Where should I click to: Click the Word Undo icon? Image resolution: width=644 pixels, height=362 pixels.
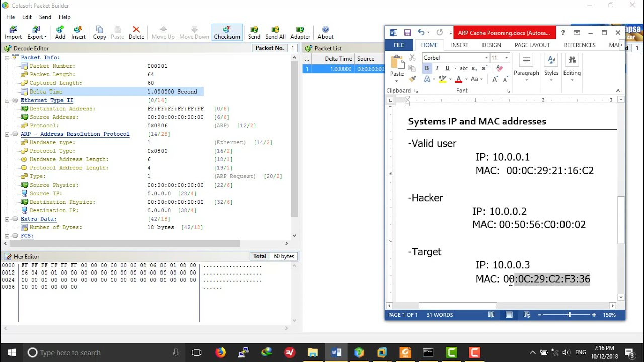pyautogui.click(x=421, y=33)
